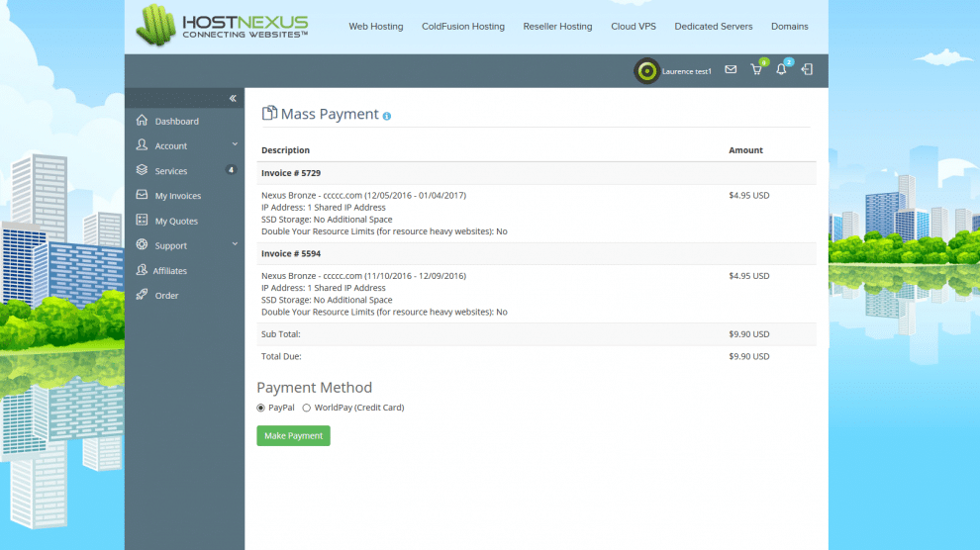980x550 pixels.
Task: Click Nexus Bronze line dated 12/05/2016
Action: coord(363,196)
